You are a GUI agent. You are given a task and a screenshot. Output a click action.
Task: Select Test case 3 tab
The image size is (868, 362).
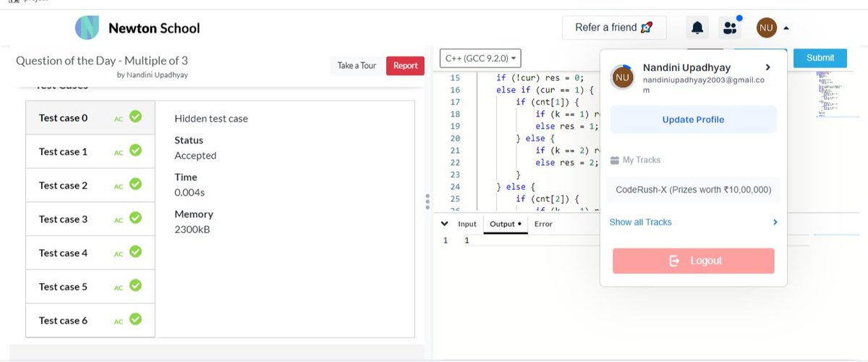pos(90,219)
